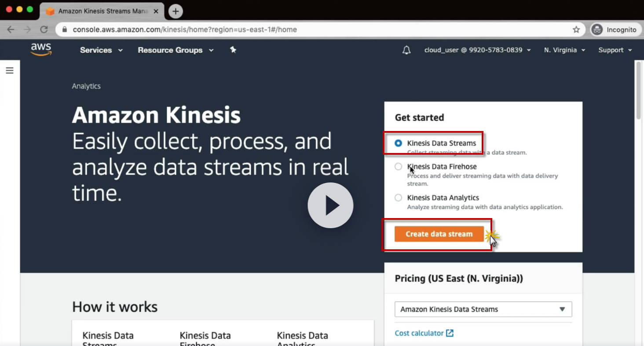Reload the page in browser
The image size is (644, 346).
click(x=44, y=29)
